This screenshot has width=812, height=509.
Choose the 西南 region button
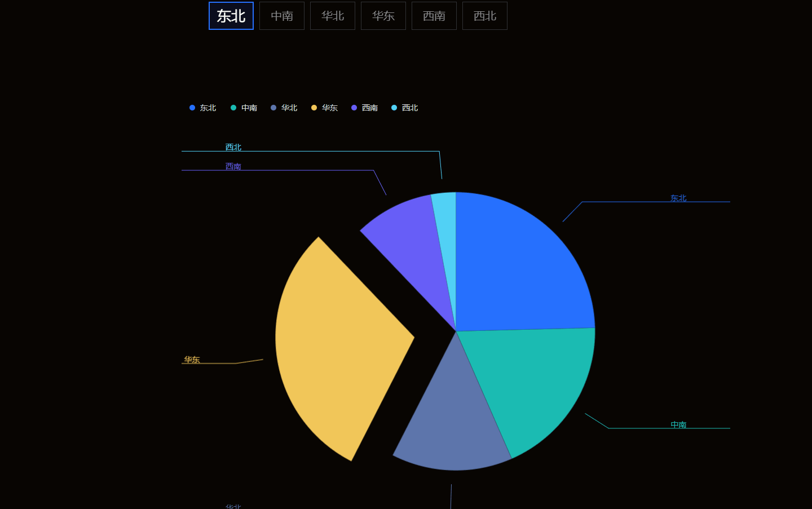point(434,16)
